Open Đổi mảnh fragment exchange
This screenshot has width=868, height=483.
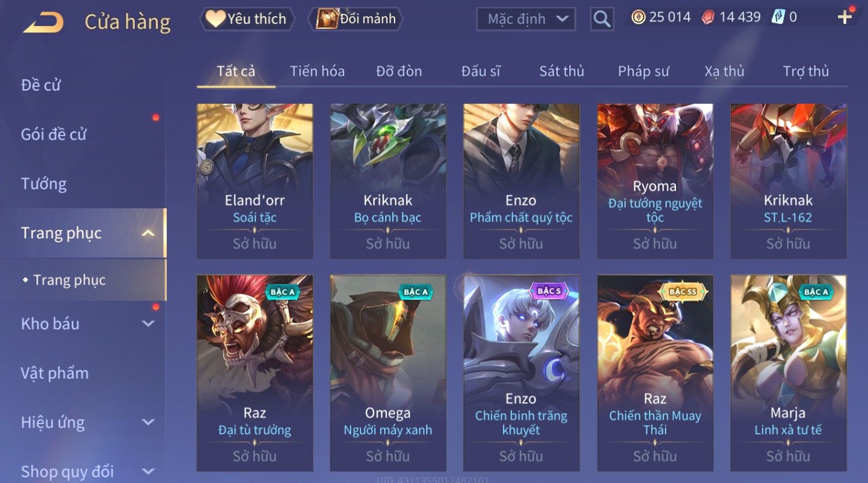pos(356,19)
